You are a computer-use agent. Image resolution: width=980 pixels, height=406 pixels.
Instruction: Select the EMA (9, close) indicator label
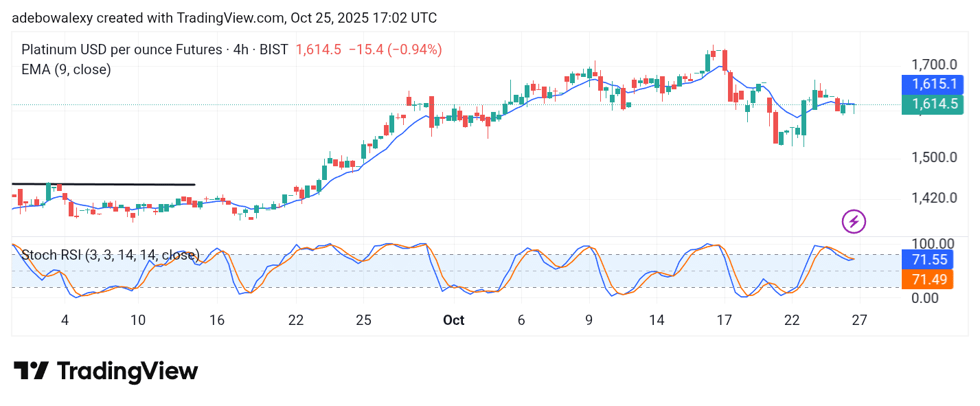tap(66, 69)
